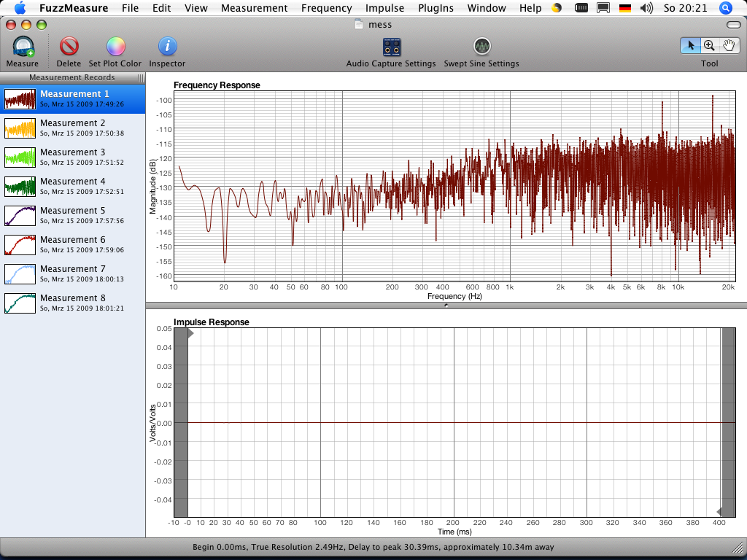Click the Volts/Volts axis label
This screenshot has width=747, height=560.
click(153, 423)
